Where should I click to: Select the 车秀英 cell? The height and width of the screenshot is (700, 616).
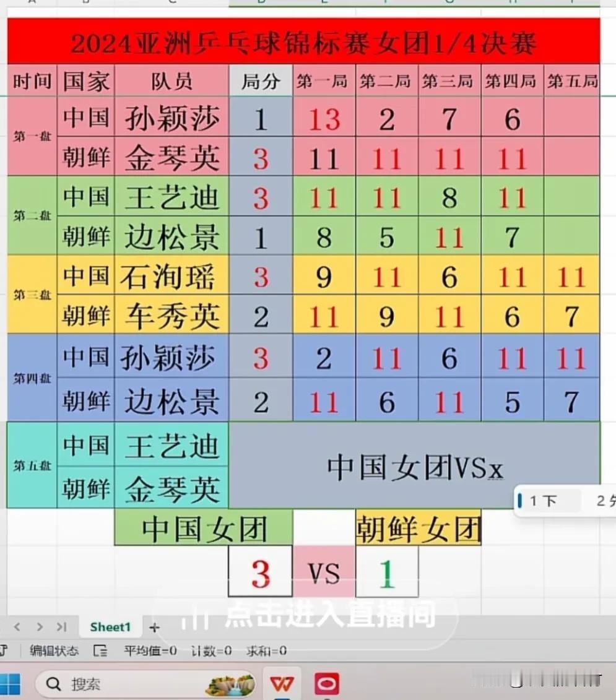tap(171, 315)
